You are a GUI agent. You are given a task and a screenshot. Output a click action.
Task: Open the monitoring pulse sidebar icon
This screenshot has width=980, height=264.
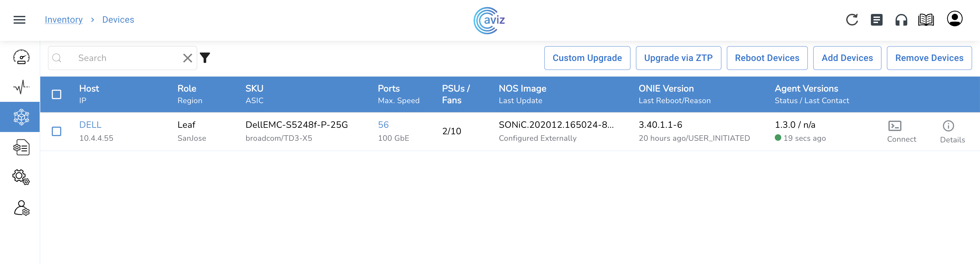(21, 87)
